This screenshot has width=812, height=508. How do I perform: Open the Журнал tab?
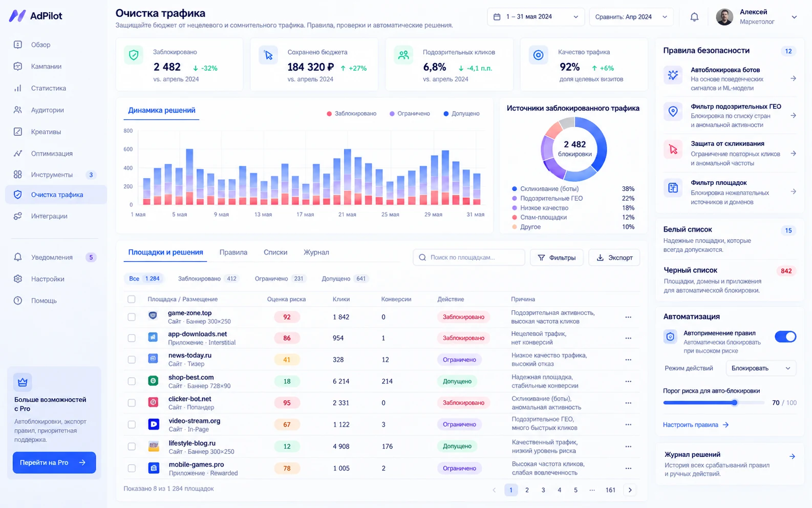316,252
